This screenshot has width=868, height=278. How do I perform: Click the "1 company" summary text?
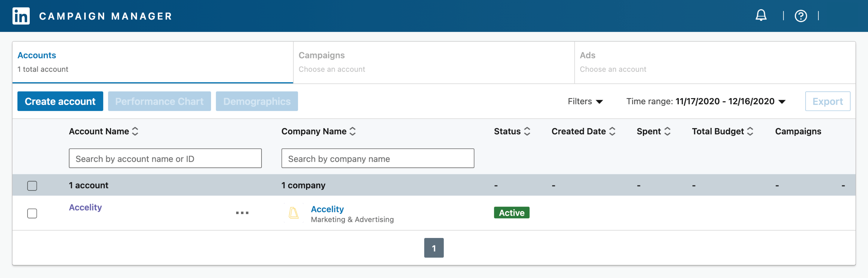pos(303,185)
